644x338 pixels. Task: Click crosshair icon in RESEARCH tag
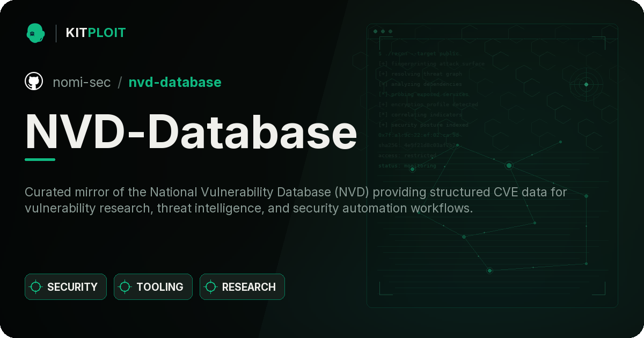point(211,287)
